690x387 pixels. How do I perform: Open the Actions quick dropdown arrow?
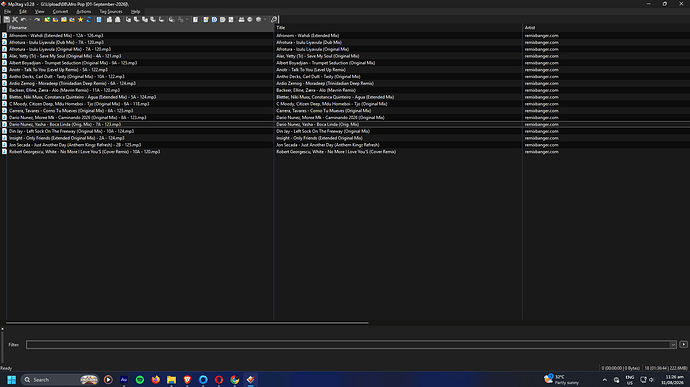tap(187, 19)
